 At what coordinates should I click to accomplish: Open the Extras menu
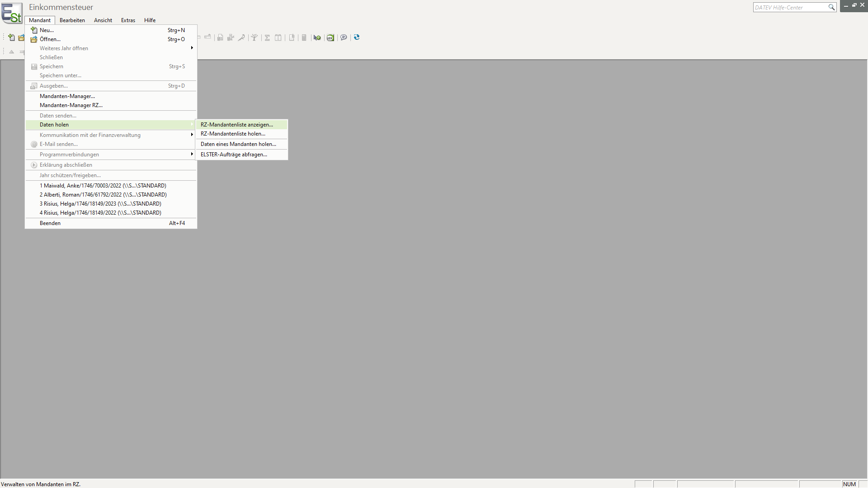(x=128, y=20)
